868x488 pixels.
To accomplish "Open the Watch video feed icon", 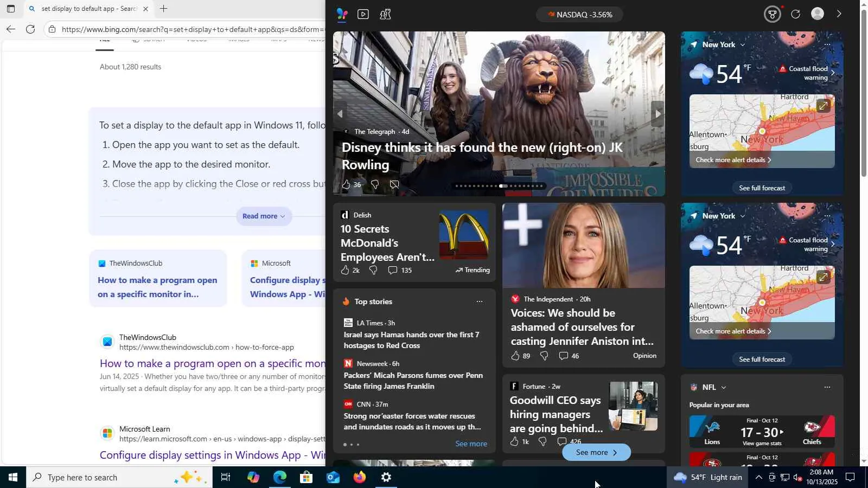I will click(363, 14).
